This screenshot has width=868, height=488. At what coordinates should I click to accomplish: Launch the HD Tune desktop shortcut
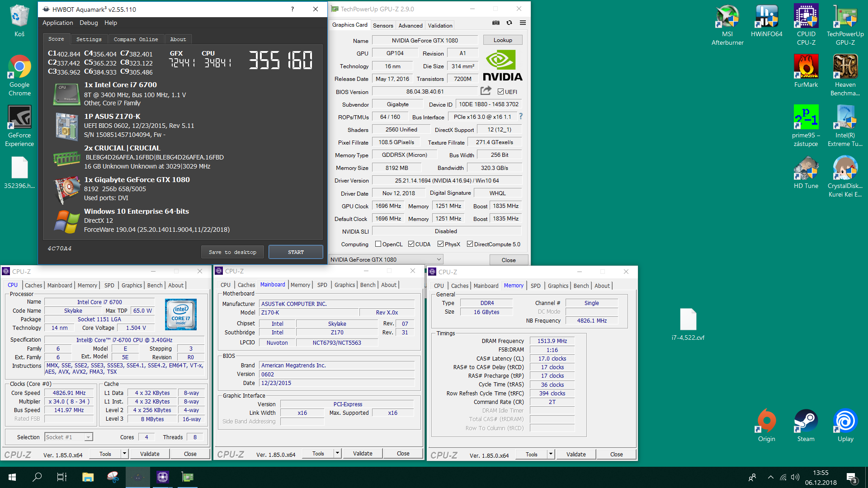806,172
